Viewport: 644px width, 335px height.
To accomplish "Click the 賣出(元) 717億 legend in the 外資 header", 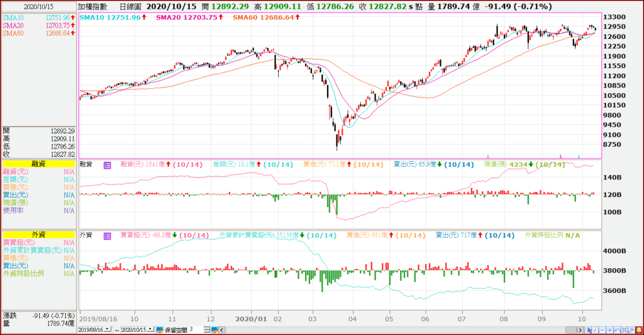I will pyautogui.click(x=475, y=236).
